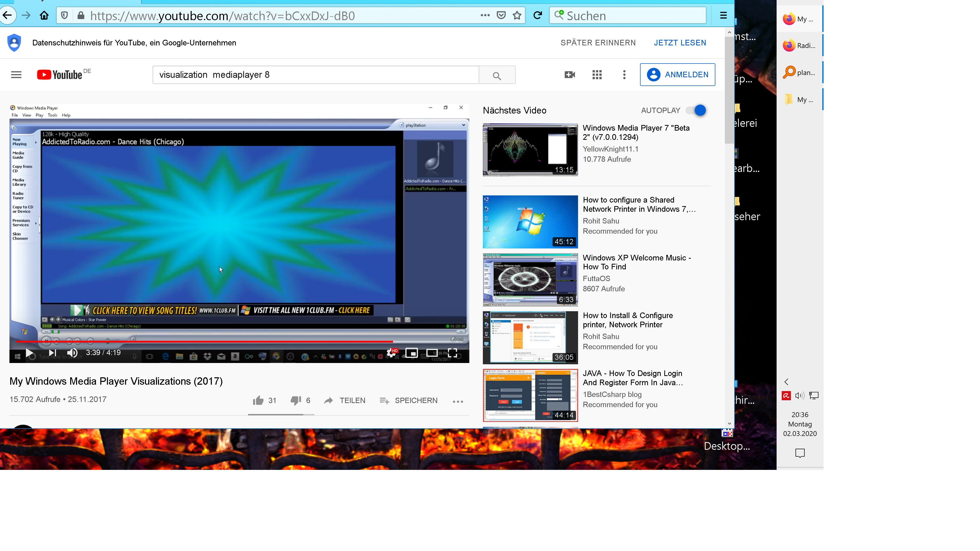The height and width of the screenshot is (551, 980).
Task: Open YellowKnight11.1 channel name
Action: point(611,149)
